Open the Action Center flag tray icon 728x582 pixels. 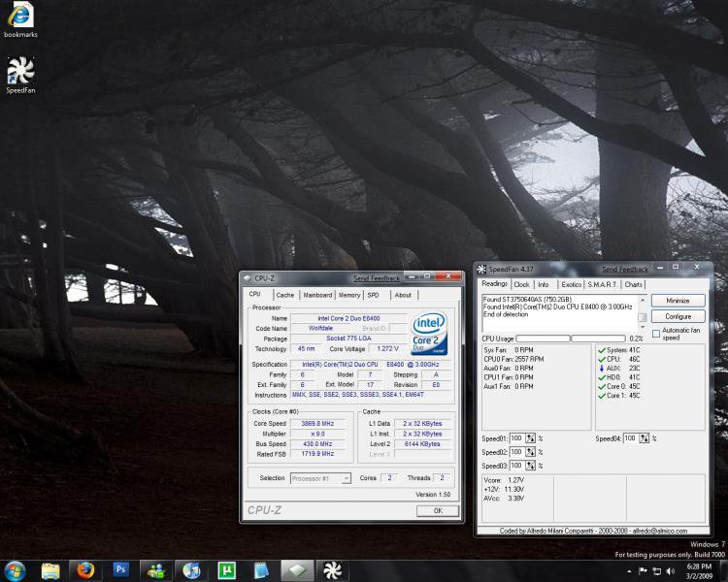[643, 571]
